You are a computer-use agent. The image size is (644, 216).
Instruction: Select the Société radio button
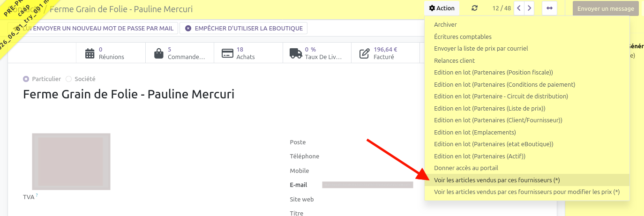pyautogui.click(x=69, y=79)
